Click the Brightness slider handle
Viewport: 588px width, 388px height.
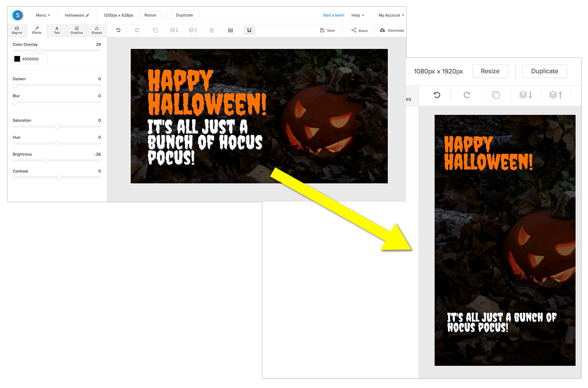point(46,160)
